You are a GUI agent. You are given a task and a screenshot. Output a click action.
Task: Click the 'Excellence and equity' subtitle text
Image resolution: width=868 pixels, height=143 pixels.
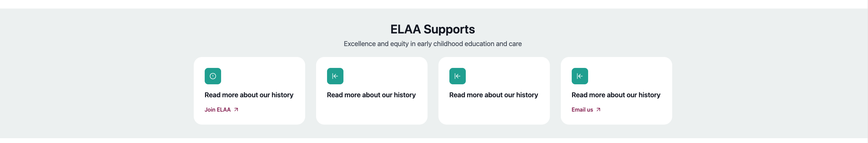432,44
